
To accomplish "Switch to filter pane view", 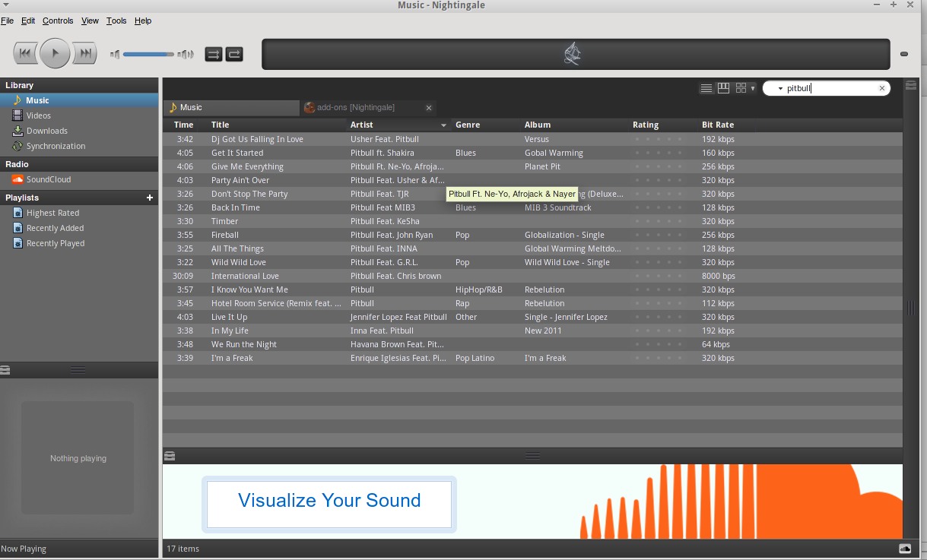I will (724, 88).
